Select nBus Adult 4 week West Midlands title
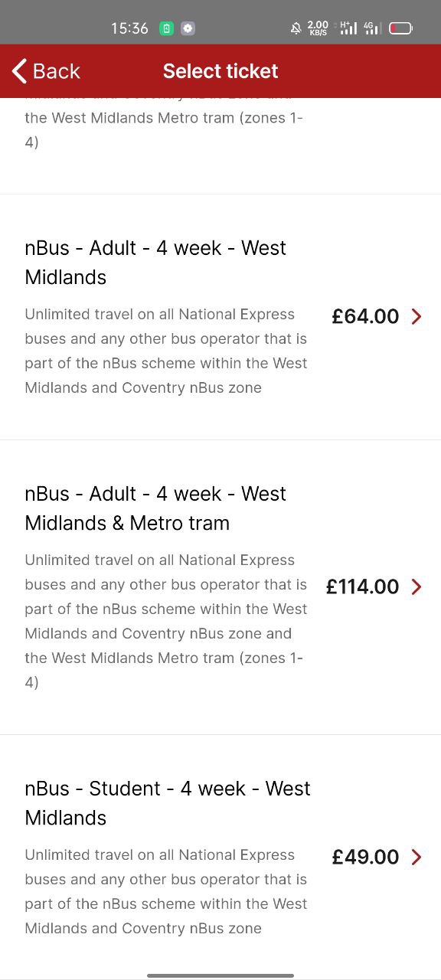The image size is (441, 980). [155, 263]
